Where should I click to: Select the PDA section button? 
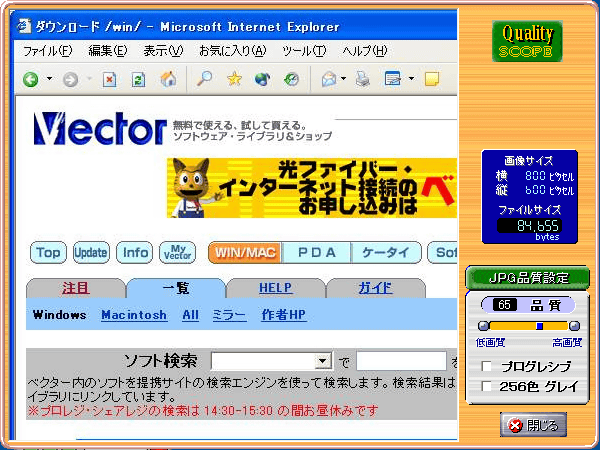click(316, 253)
